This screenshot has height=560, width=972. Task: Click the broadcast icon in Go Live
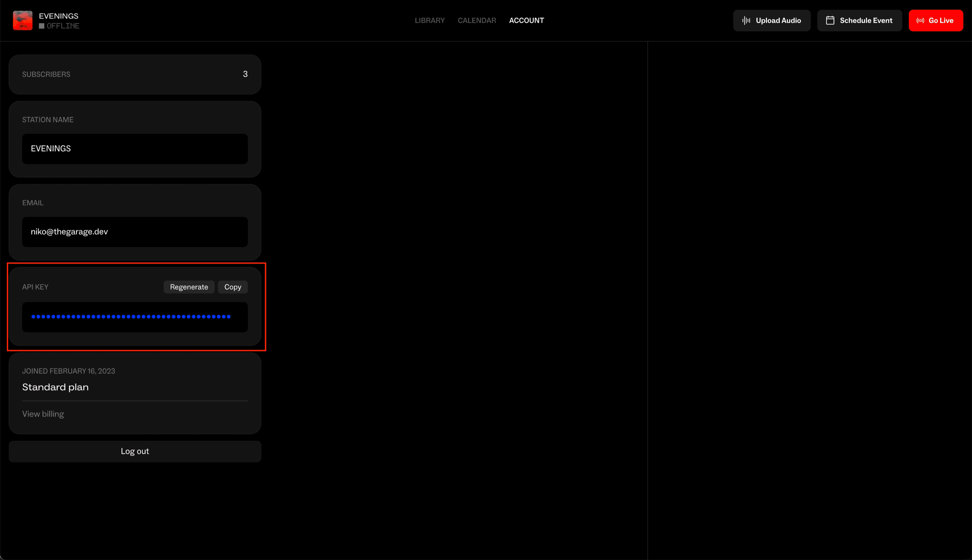coord(920,20)
